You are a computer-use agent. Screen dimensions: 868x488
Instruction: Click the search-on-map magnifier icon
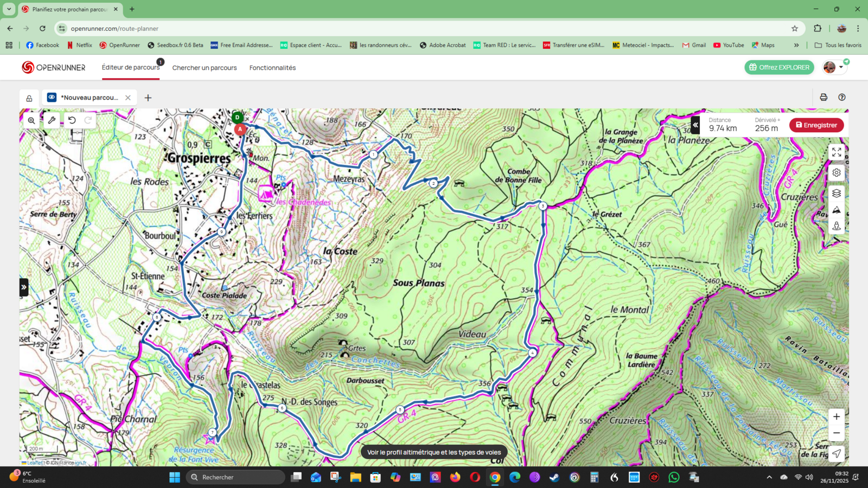click(31, 120)
